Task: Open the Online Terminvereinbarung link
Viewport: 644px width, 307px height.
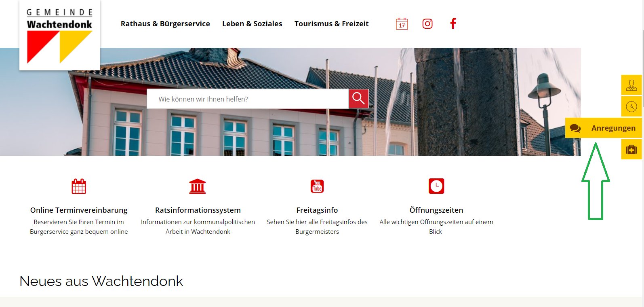Action: click(79, 210)
